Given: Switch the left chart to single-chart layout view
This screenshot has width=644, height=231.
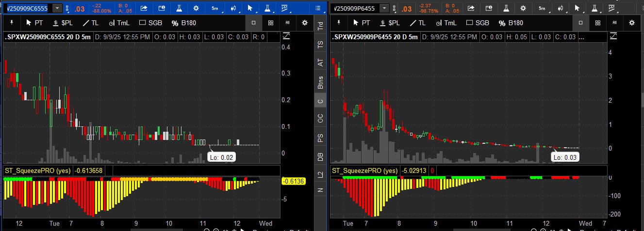Looking at the screenshot, I should [253, 23].
